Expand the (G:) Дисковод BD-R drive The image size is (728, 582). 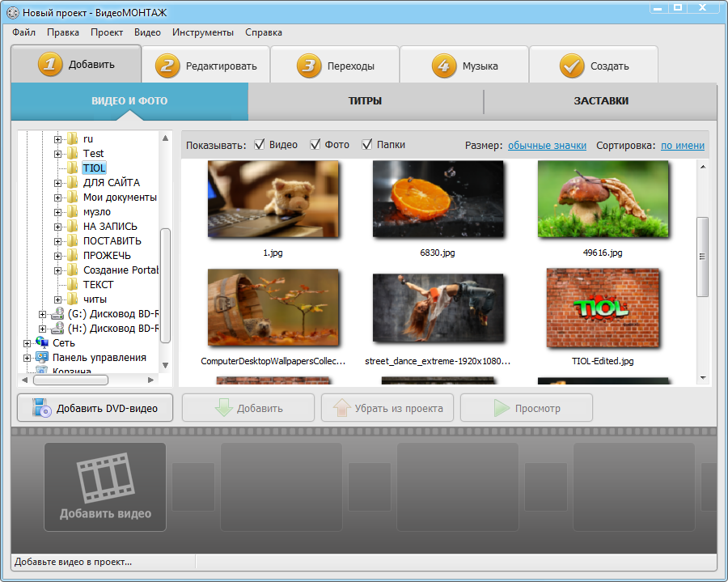click(43, 314)
